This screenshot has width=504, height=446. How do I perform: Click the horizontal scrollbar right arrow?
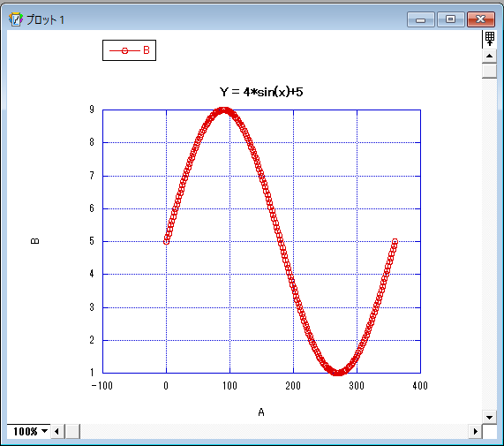(x=475, y=431)
